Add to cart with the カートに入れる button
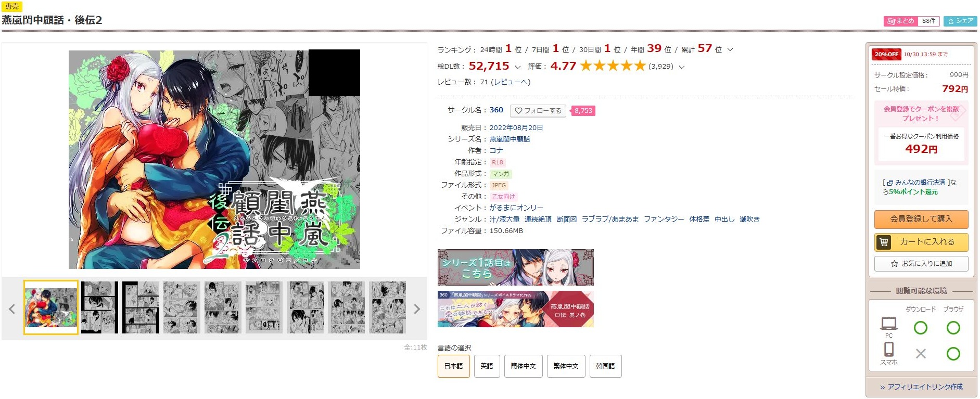Viewport: 980px width, 399px height. coord(921,242)
